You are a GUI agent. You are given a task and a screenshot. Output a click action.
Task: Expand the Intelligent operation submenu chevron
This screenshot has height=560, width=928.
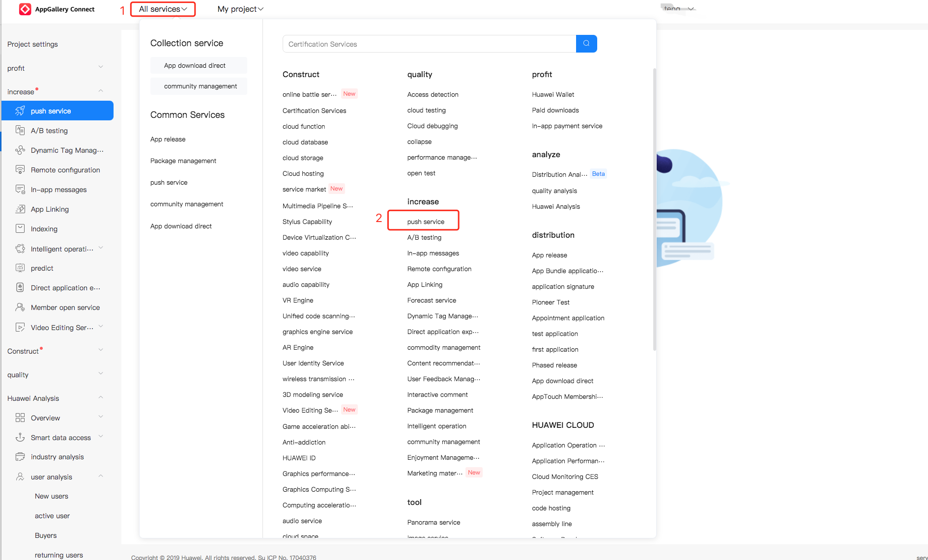101,248
